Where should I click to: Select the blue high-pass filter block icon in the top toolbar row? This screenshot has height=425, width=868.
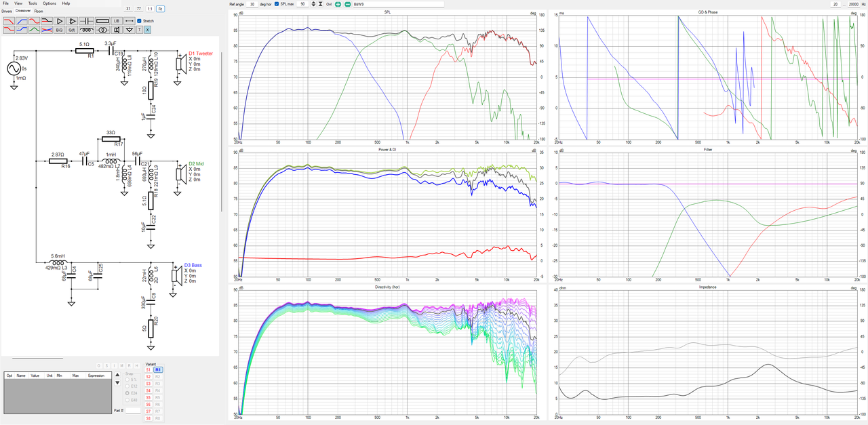[x=21, y=21]
